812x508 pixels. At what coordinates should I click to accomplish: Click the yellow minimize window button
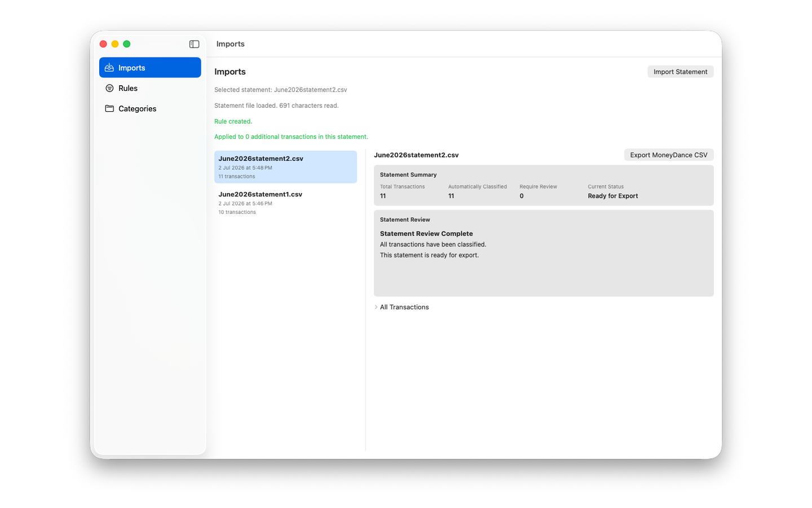[115, 44]
